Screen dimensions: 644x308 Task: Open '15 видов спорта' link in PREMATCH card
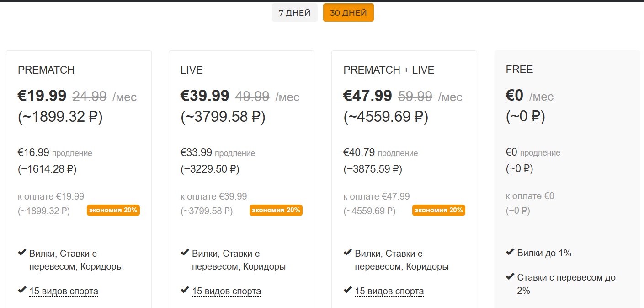pos(64,291)
